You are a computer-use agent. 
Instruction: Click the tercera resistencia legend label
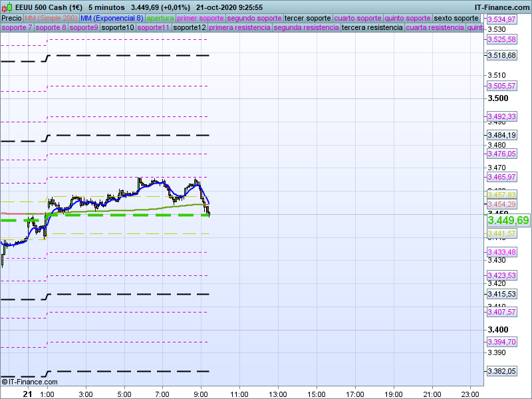click(372, 28)
